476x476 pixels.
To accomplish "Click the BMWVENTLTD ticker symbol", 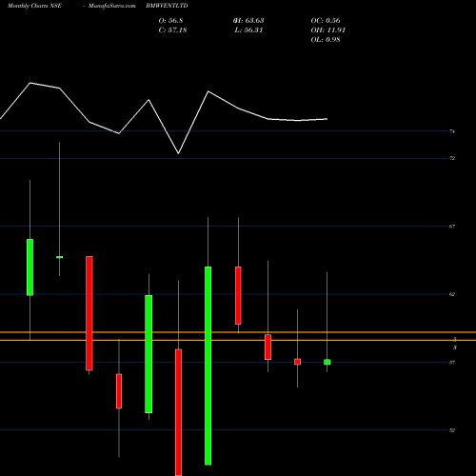I will point(167,6).
